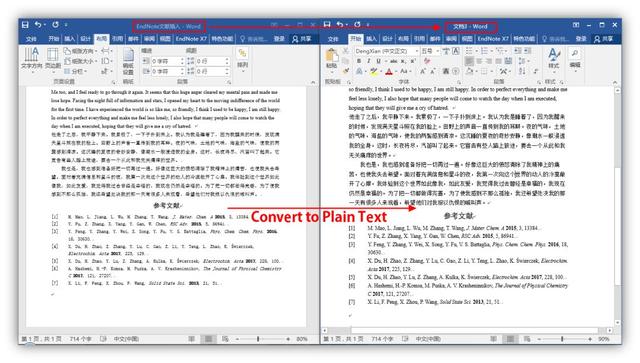The image size is (640, 363).
Task: Open 引用 tab in right window
Action: point(419,39)
